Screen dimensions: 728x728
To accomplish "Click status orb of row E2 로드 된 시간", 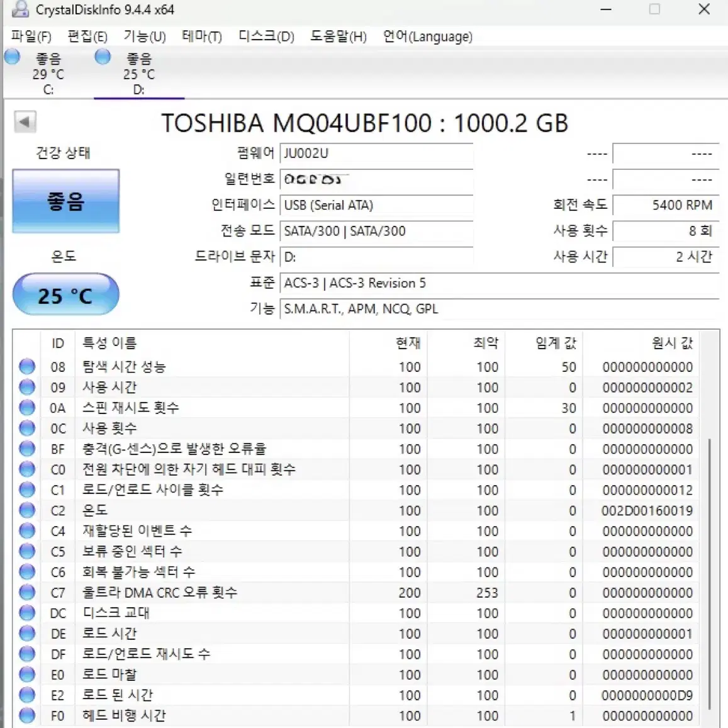I will coord(27,695).
